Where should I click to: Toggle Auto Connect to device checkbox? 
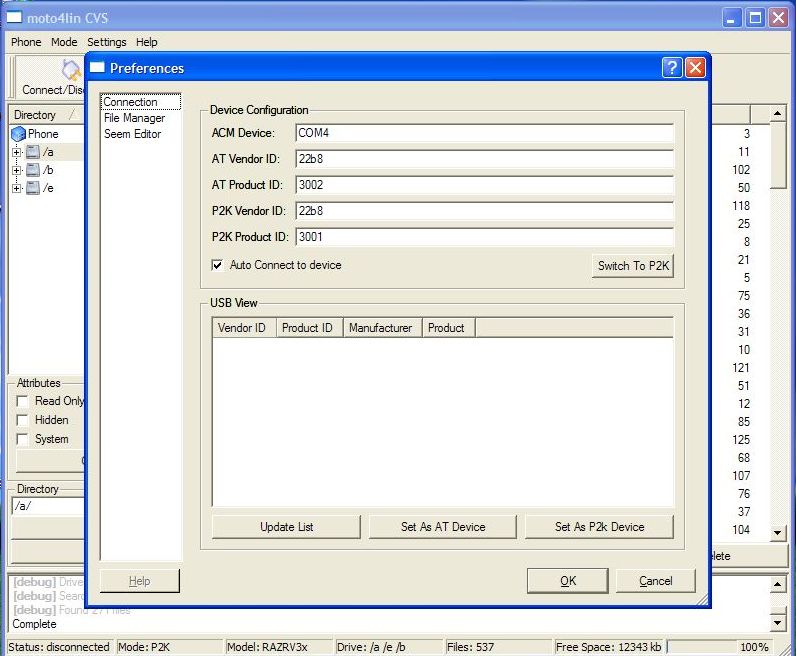tap(217, 265)
